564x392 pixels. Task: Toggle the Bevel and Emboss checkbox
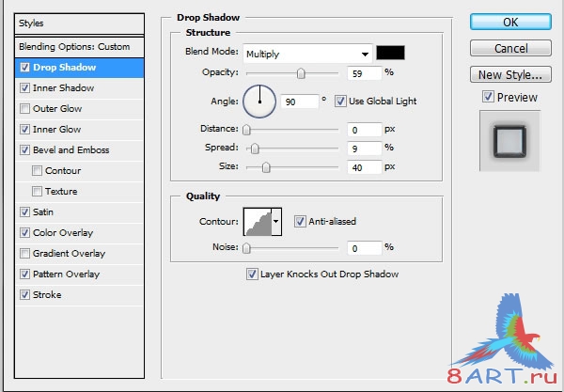point(24,150)
